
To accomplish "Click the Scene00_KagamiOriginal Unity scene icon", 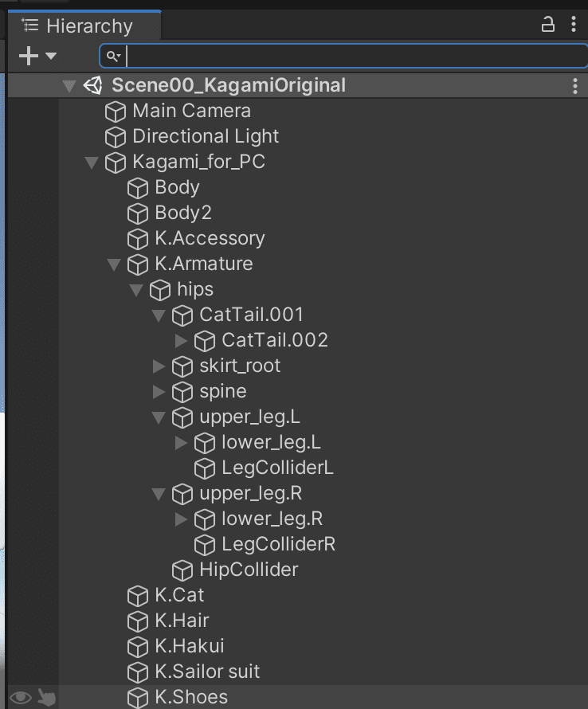I will [x=92, y=85].
